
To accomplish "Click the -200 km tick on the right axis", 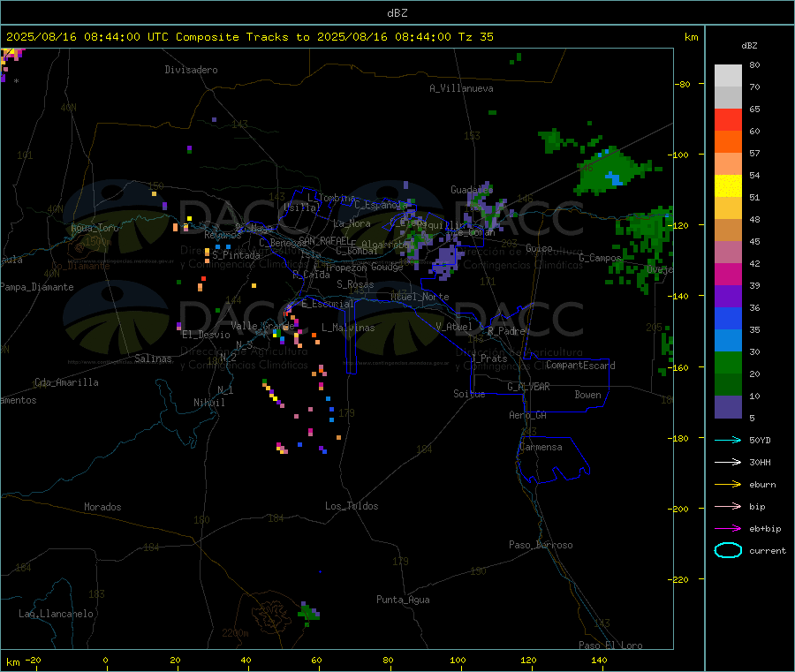I will point(680,509).
